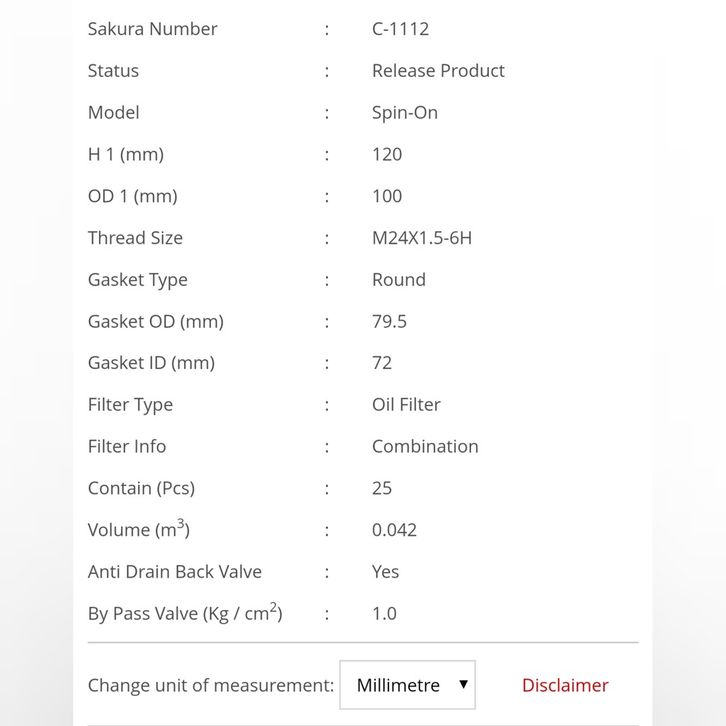Screen dimensions: 726x726
Task: Click the Filter Info value Combination
Action: tap(425, 446)
